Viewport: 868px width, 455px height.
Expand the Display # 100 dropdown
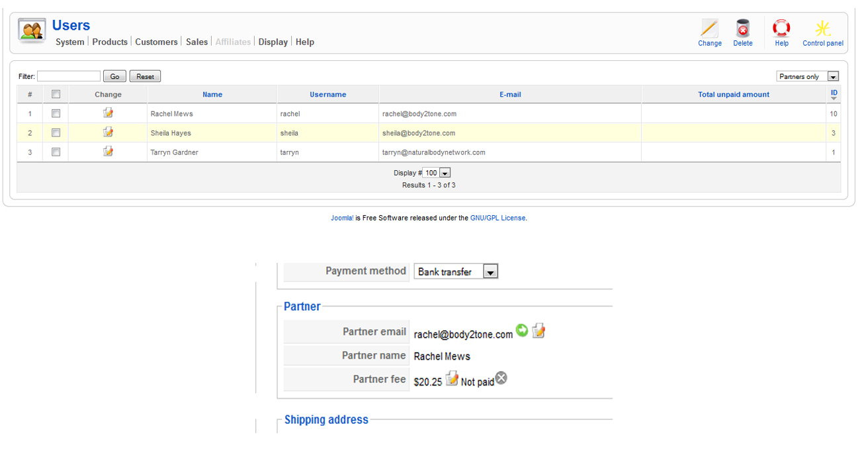click(x=437, y=173)
